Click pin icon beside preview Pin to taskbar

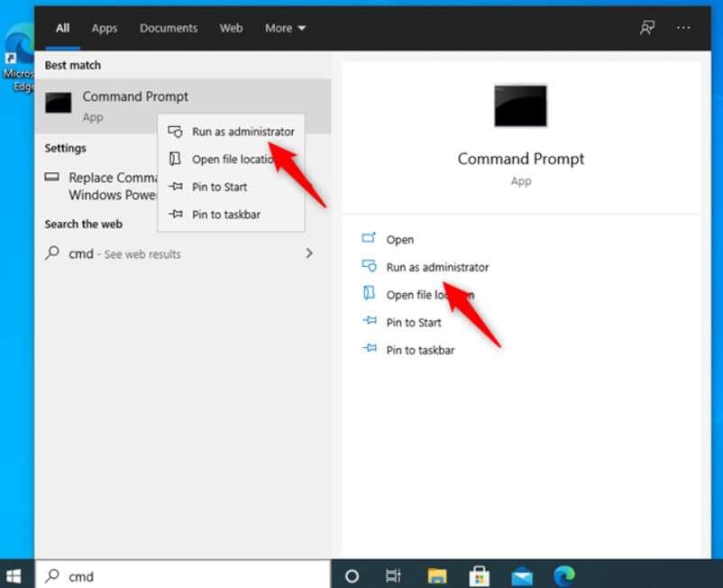(370, 348)
